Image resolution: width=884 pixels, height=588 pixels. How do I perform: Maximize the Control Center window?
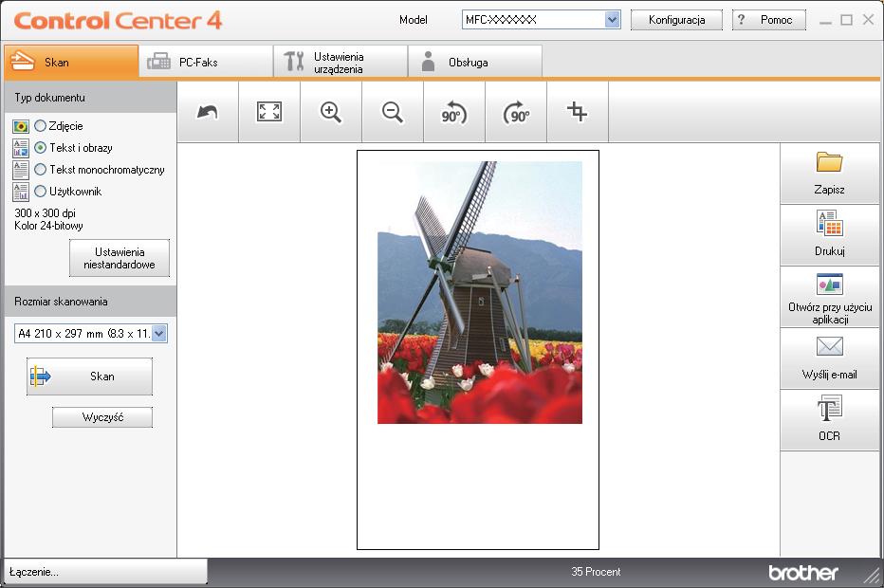pos(846,20)
